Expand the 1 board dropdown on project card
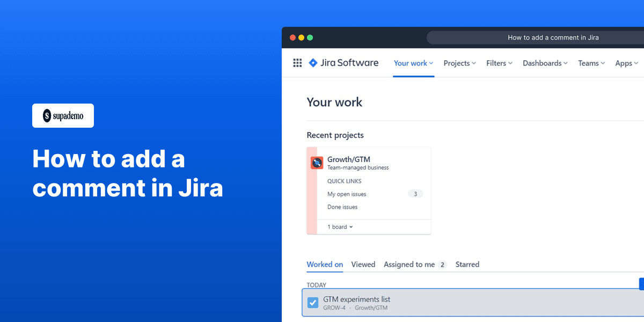The image size is (644, 322). pos(339,226)
